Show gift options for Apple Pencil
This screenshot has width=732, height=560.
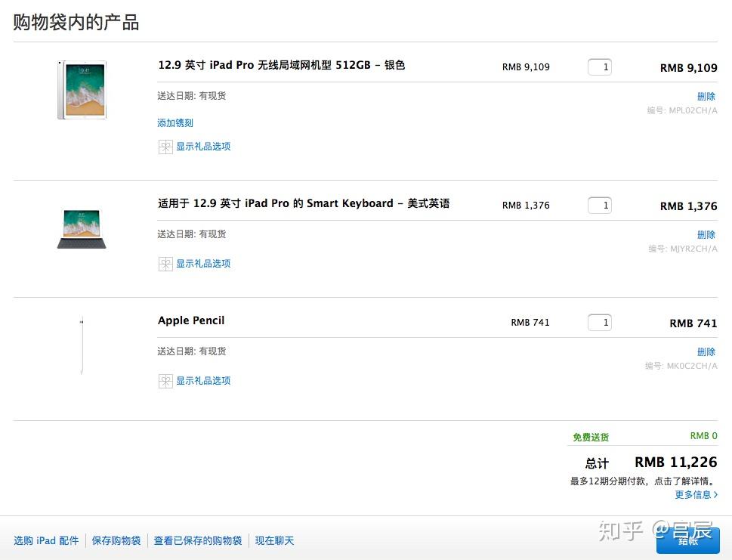click(x=202, y=381)
